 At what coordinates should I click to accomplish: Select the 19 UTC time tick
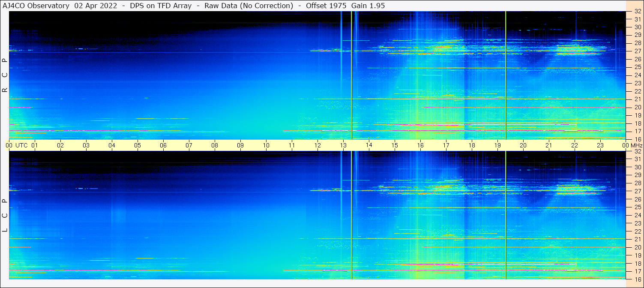click(x=497, y=145)
